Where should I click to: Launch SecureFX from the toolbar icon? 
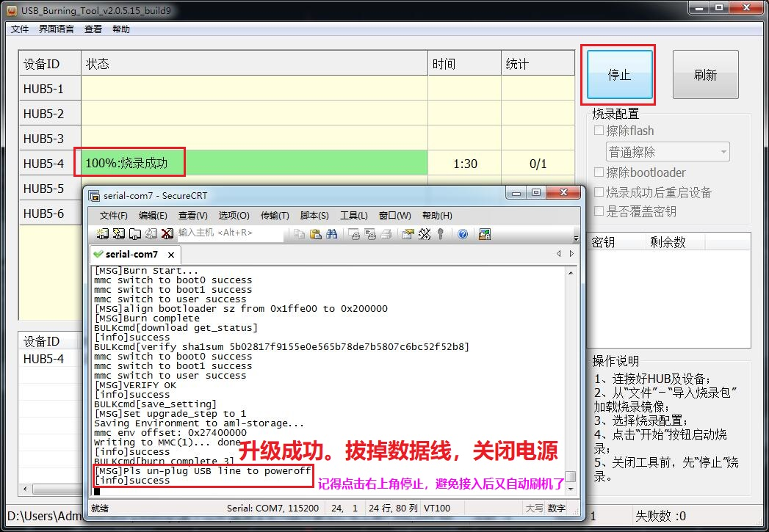point(485,234)
